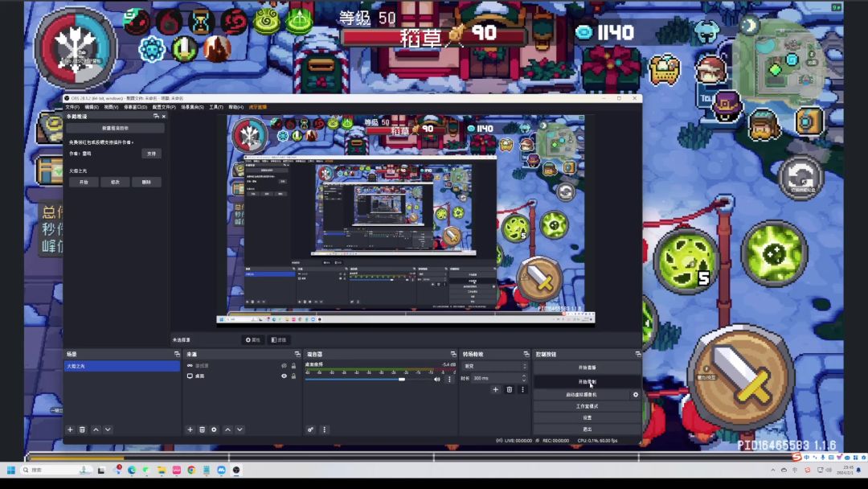This screenshot has height=489, width=868.
Task: Delete the selected scene using trash icon
Action: coord(82,429)
